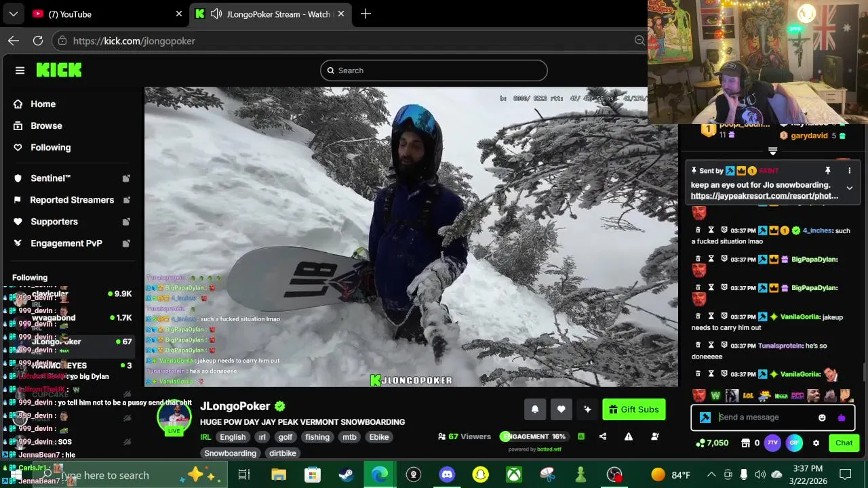Focus the Kick search box
Image resolution: width=868 pixels, height=488 pixels.
(434, 70)
